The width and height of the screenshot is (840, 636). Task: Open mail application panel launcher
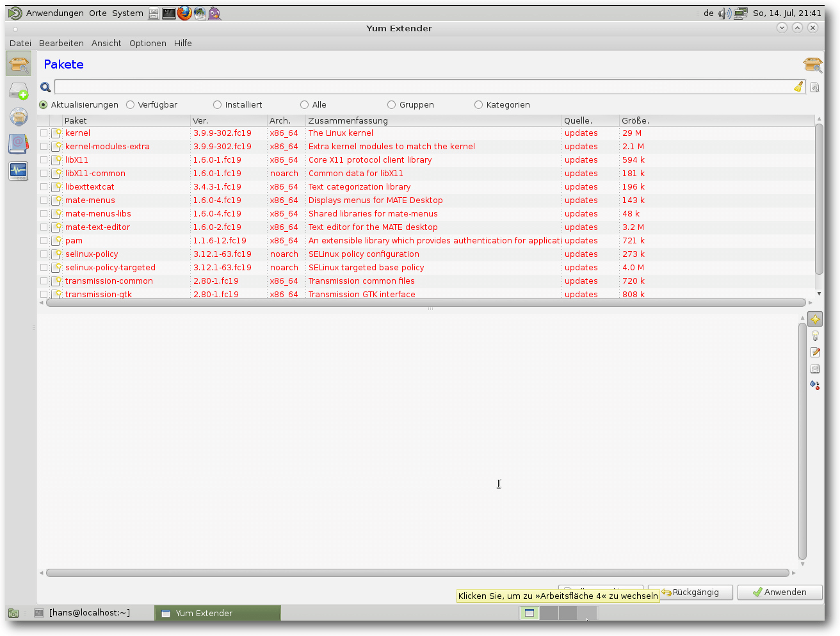point(200,13)
